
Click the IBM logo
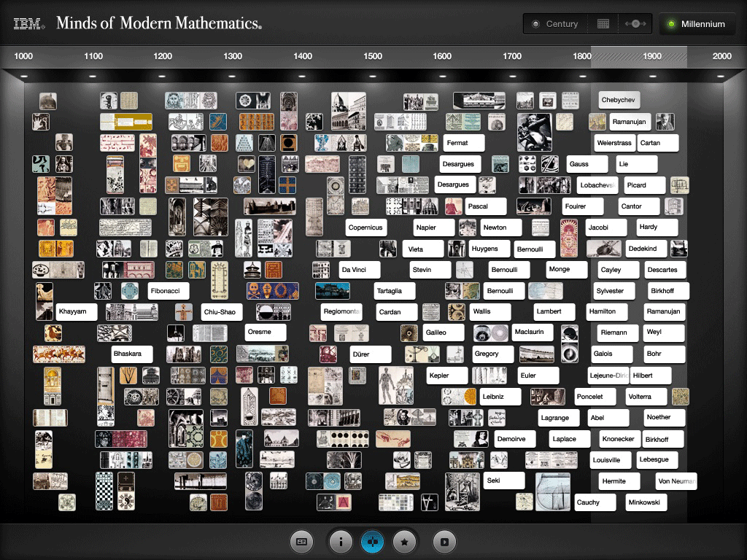(x=29, y=24)
